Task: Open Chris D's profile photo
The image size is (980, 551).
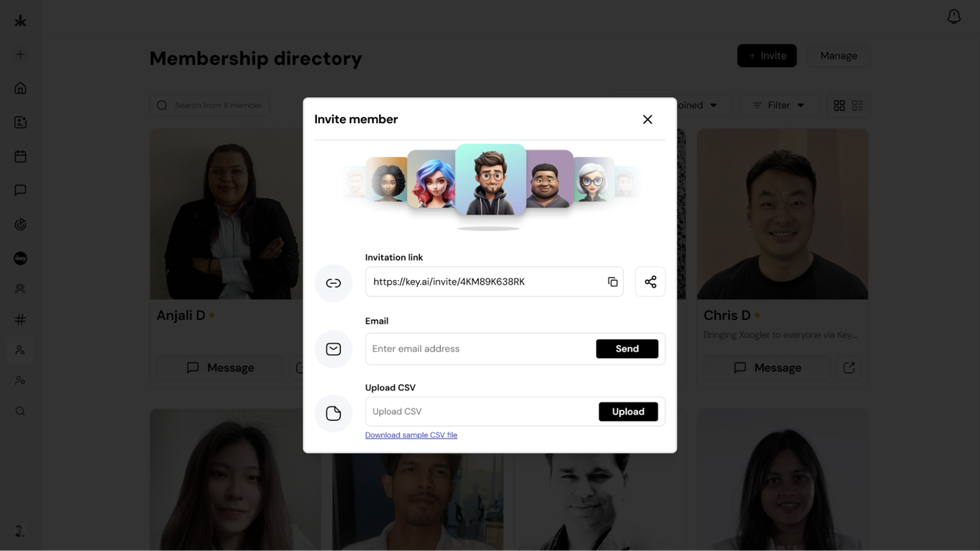Action: (x=782, y=214)
